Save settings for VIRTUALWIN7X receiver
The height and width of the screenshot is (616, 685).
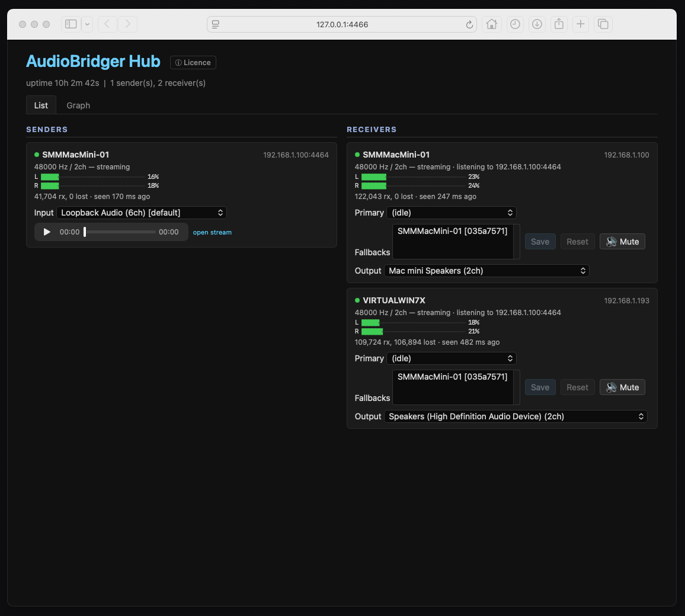540,387
